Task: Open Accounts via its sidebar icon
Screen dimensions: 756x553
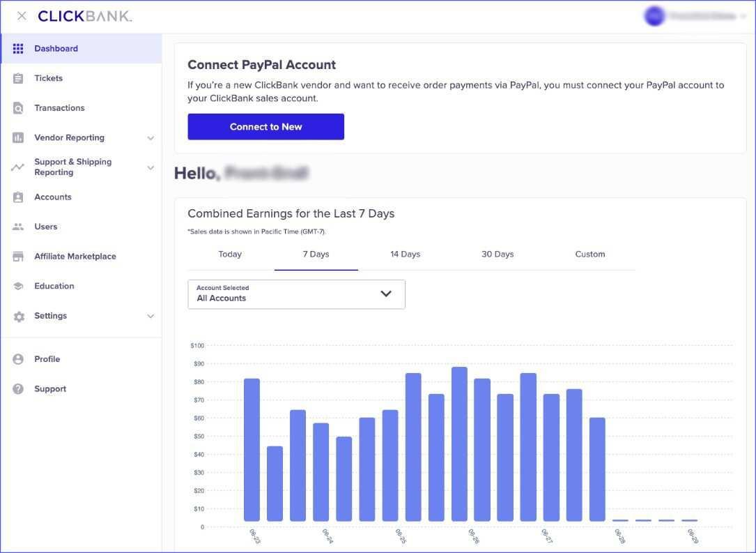Action: pyautogui.click(x=18, y=197)
